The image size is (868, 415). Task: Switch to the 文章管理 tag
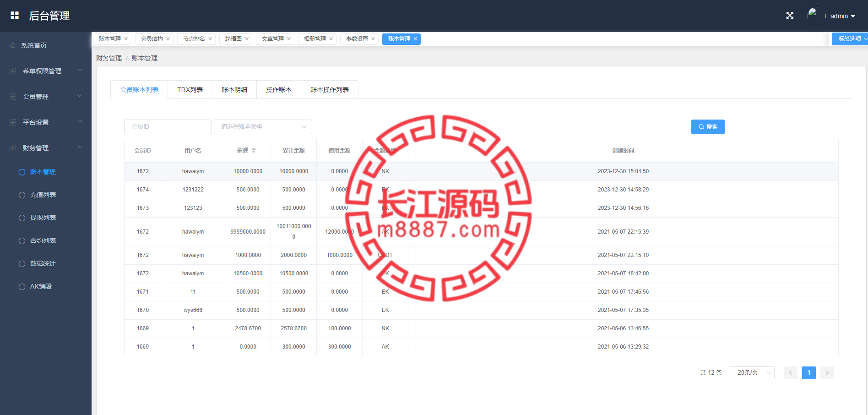point(273,39)
